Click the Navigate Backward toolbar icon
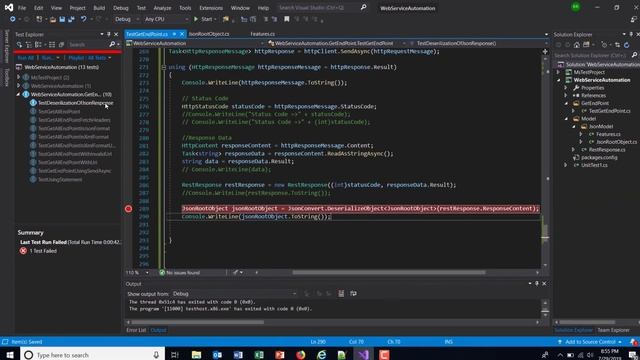The height and width of the screenshot is (360, 640). point(13,19)
